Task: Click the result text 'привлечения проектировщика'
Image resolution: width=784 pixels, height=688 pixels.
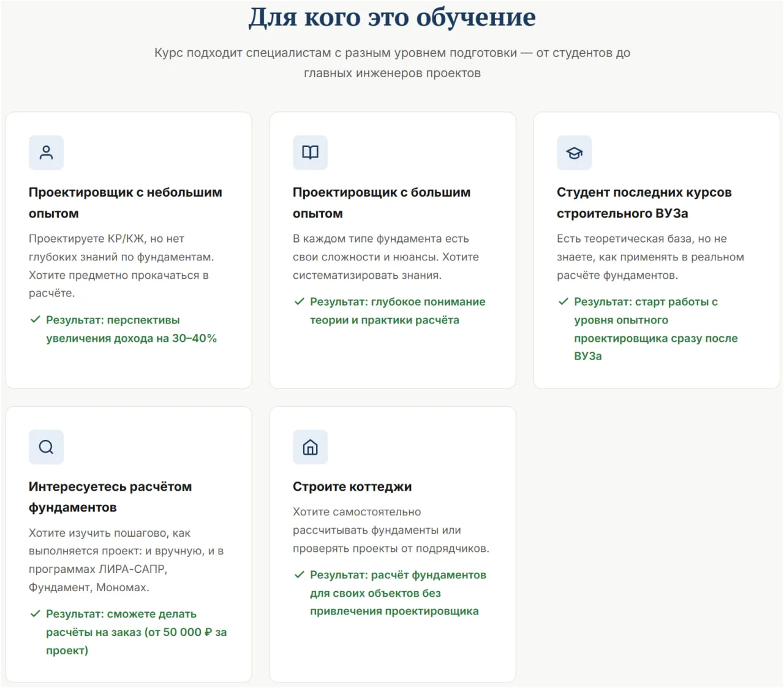Action: pos(394,611)
